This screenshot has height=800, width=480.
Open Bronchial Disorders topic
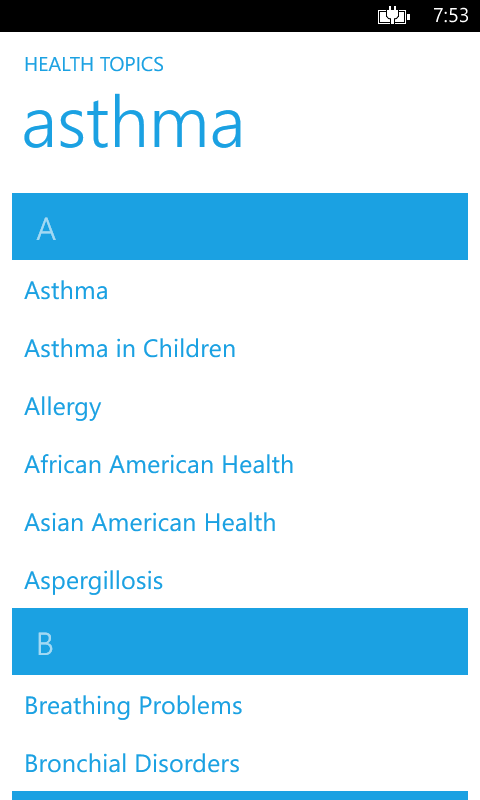point(132,764)
